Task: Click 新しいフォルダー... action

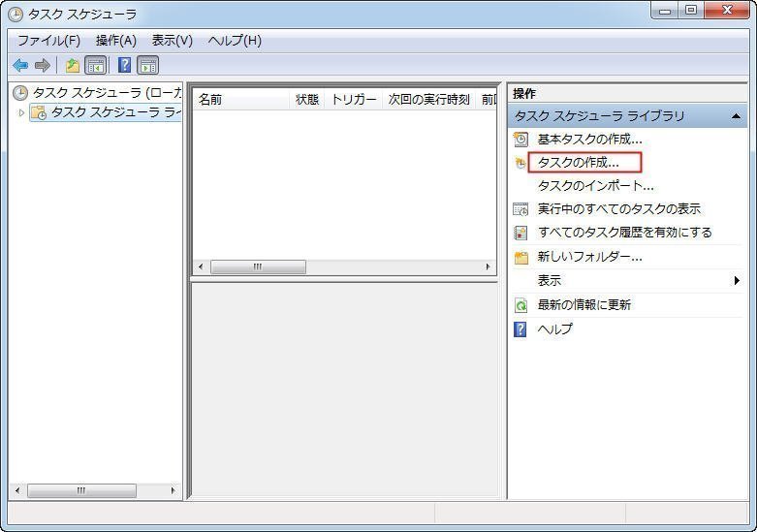Action: (589, 257)
